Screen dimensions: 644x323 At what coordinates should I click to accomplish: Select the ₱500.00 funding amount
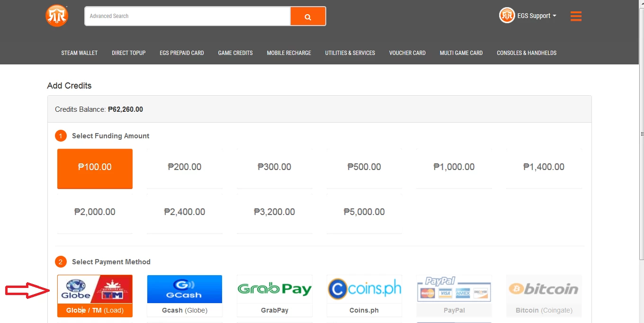pyautogui.click(x=364, y=169)
